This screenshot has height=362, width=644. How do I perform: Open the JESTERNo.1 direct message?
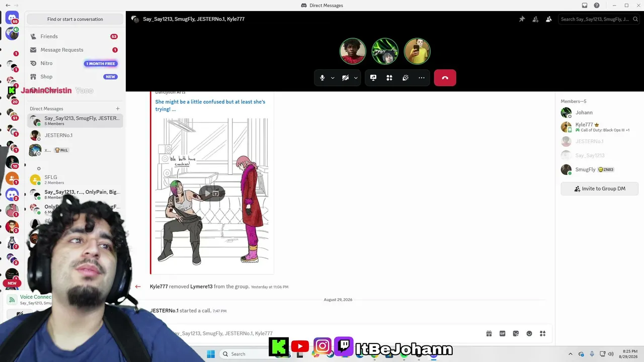coord(75,135)
